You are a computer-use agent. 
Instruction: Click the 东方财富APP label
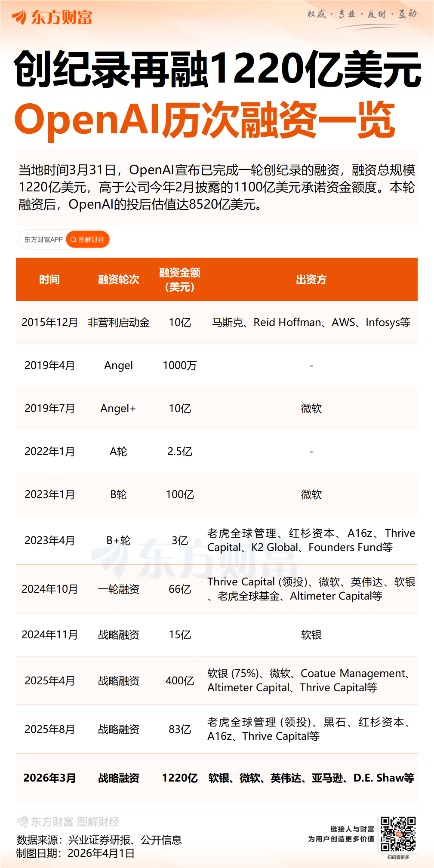[x=43, y=240]
